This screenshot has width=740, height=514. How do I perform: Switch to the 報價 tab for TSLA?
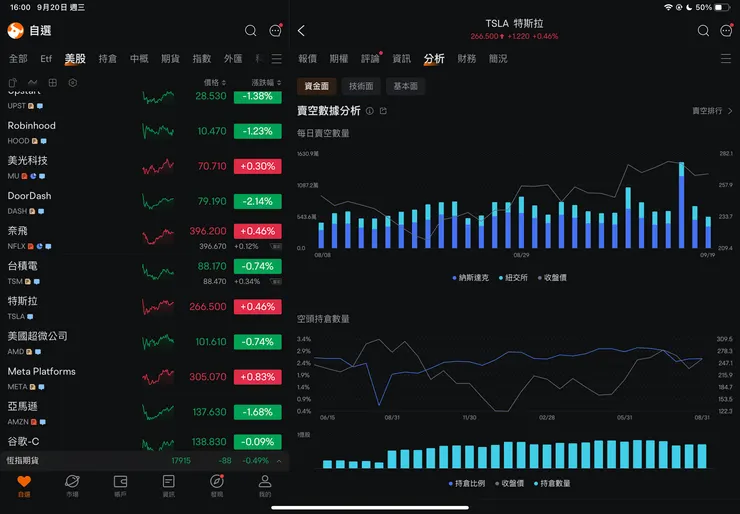(308, 59)
